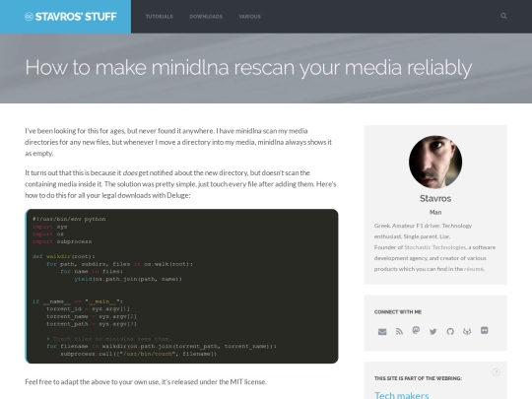
Task: Click the 'def walkdir(root):' code line
Action: [x=64, y=256]
